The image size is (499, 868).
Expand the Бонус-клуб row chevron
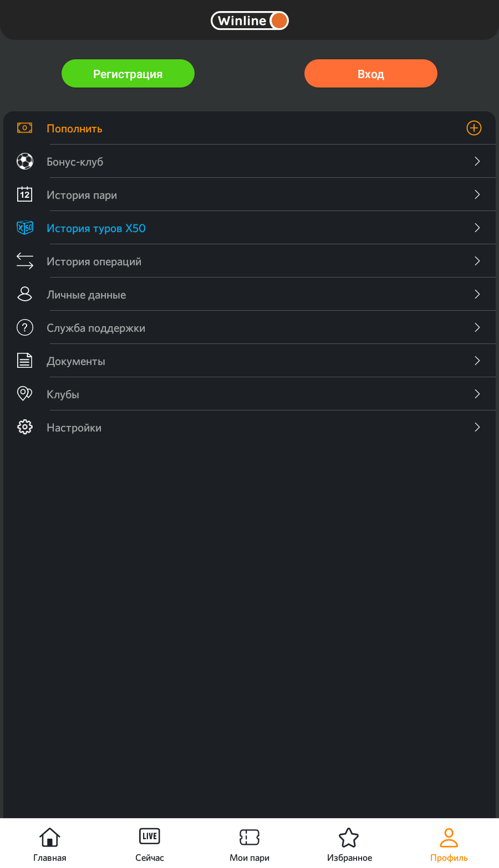point(477,161)
